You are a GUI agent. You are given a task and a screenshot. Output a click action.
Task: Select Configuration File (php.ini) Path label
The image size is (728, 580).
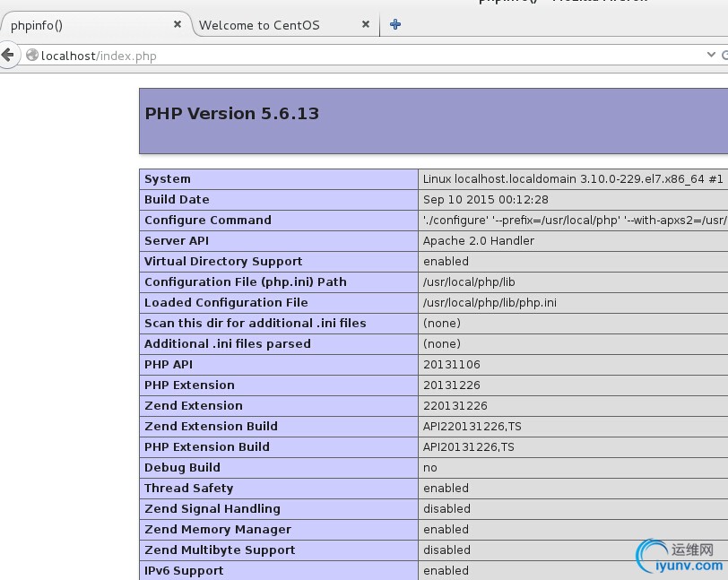(245, 282)
